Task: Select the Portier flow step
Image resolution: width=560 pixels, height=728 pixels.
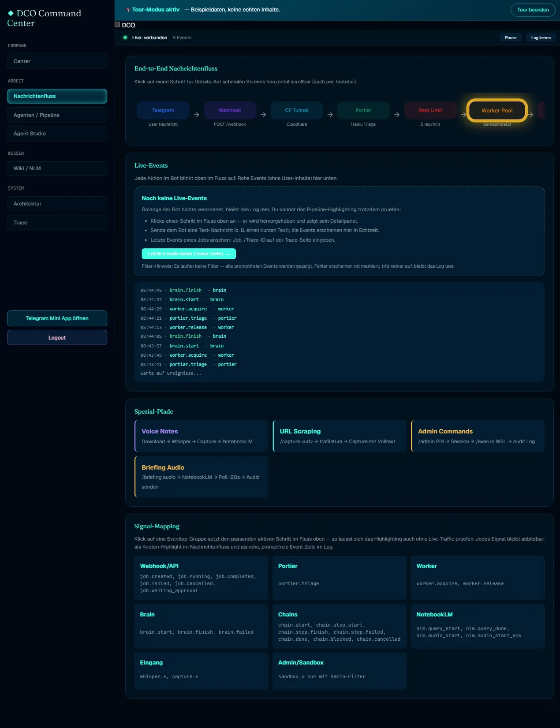Action: coord(363,110)
